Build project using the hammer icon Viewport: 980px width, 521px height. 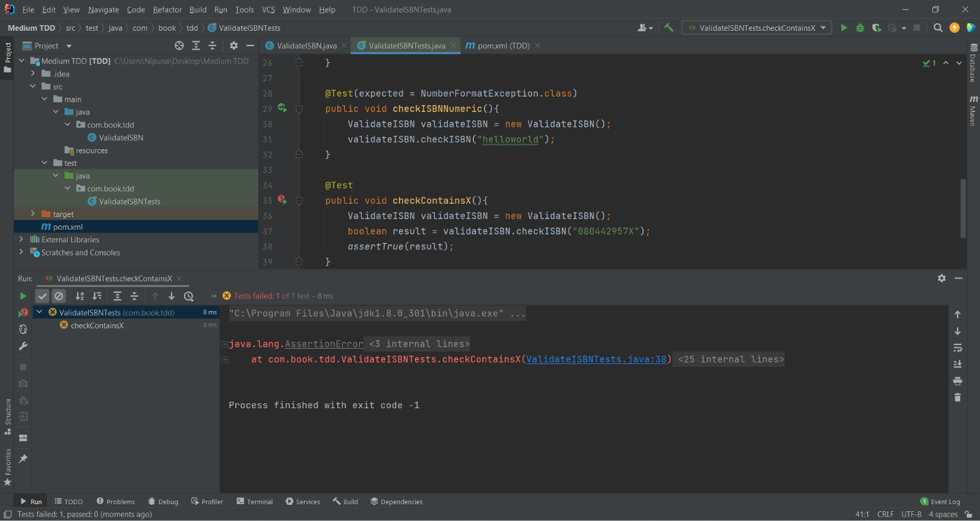tap(669, 28)
